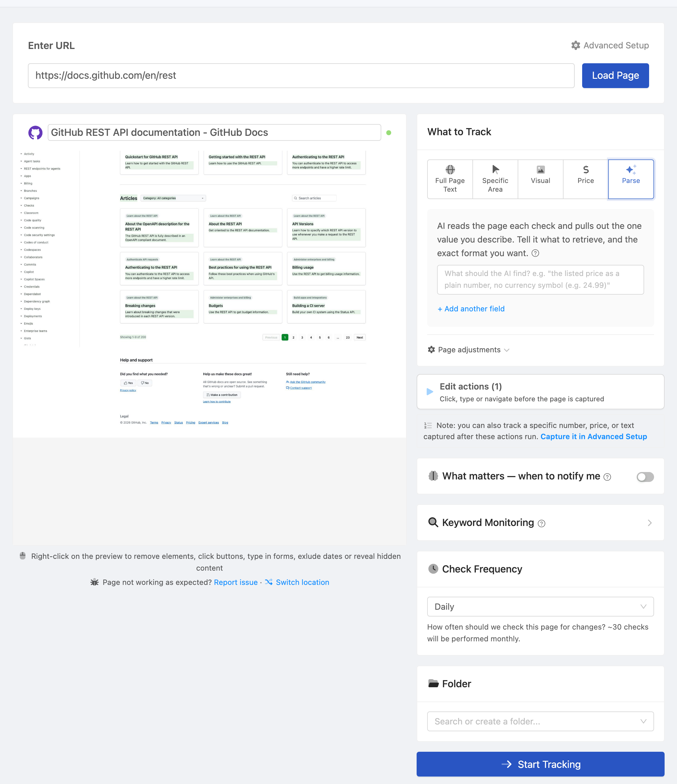Click the Search articles box in preview
This screenshot has height=784, width=677.
(x=314, y=198)
